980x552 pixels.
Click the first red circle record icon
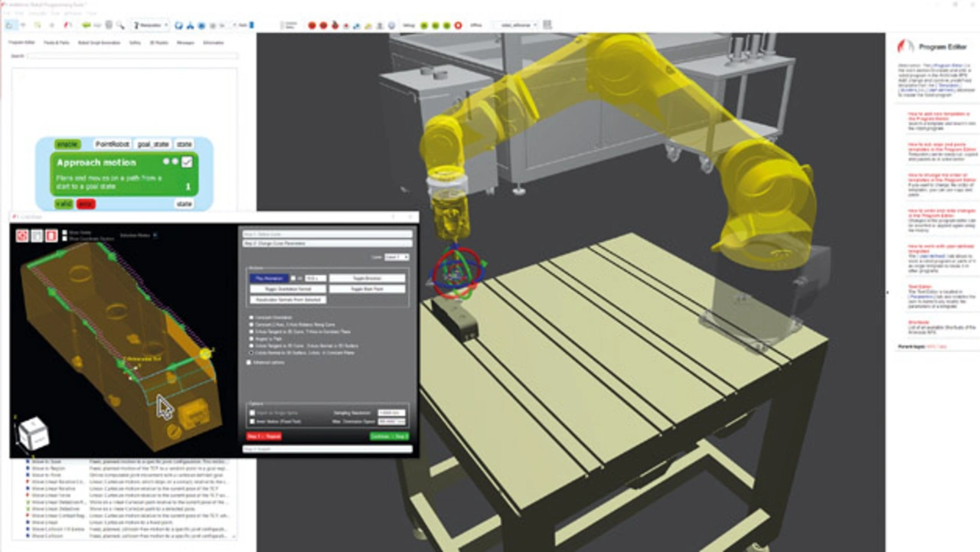pos(312,25)
